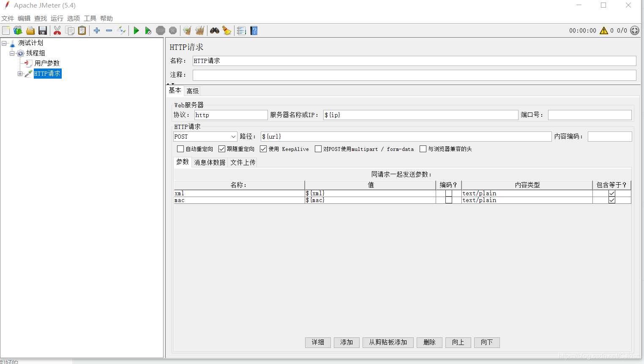Viewport: 644px width, 364px height.
Task: Uncheck 包含等于 checkbox in mac row
Action: [x=612, y=200]
